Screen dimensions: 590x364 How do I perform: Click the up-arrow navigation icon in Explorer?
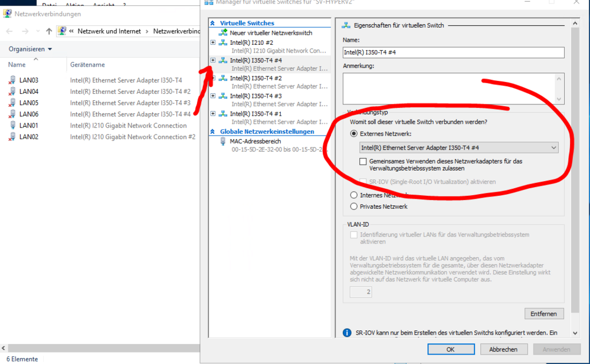[x=49, y=31]
